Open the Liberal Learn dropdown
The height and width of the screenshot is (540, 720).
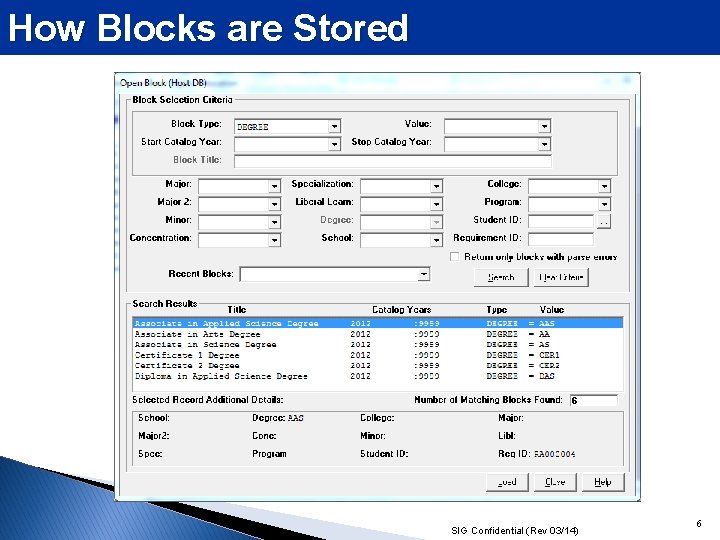tap(436, 204)
